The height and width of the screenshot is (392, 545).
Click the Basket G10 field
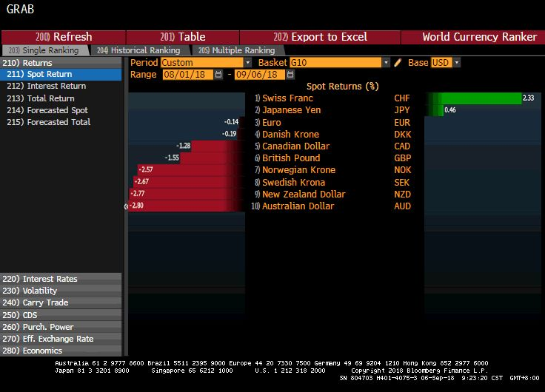click(x=335, y=63)
